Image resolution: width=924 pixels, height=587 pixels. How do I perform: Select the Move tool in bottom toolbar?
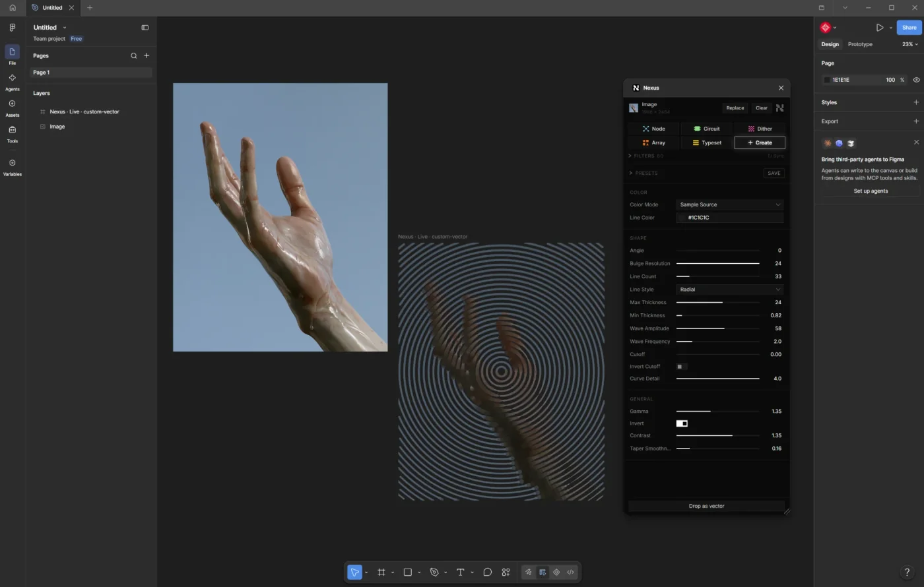point(354,572)
